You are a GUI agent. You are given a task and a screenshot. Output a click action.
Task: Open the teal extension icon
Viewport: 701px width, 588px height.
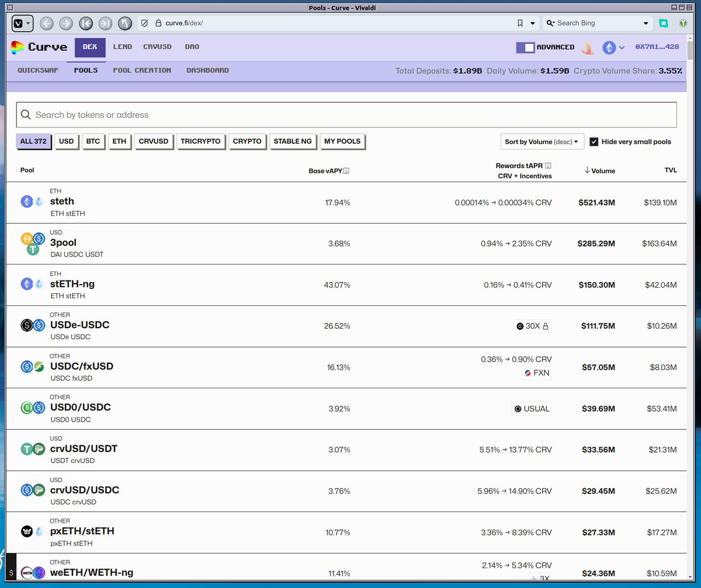[x=664, y=23]
